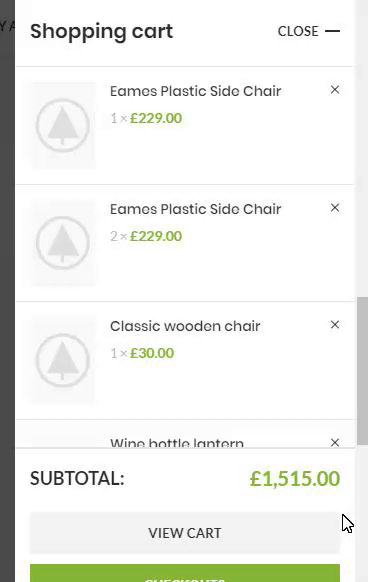Remove the Wine bottle lantern item

pyautogui.click(x=335, y=442)
